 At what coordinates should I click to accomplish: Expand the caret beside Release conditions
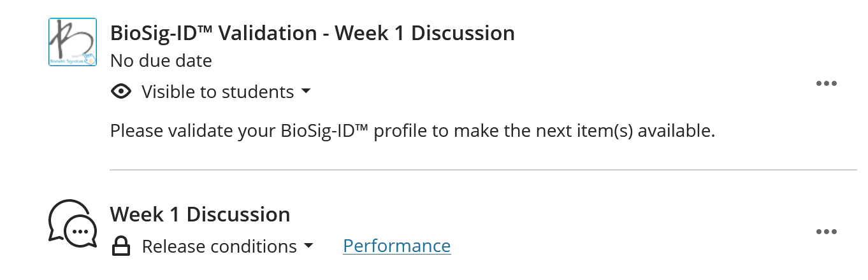308,246
